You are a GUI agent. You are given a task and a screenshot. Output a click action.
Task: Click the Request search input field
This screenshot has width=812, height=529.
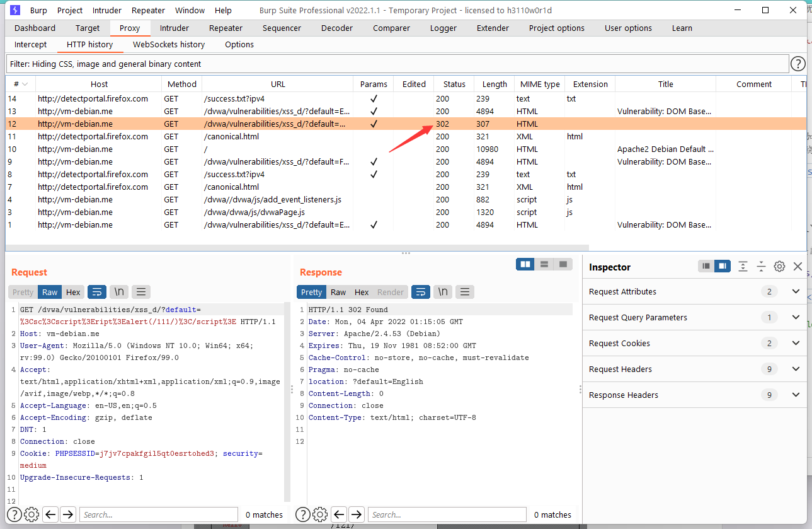[159, 514]
